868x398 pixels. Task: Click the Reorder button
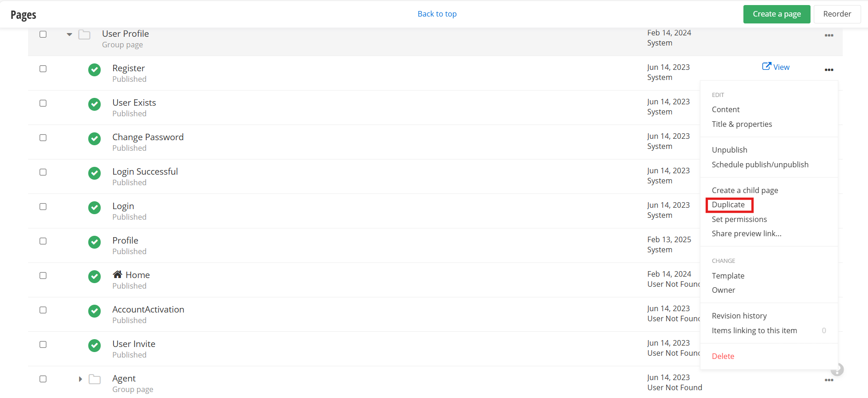(837, 14)
